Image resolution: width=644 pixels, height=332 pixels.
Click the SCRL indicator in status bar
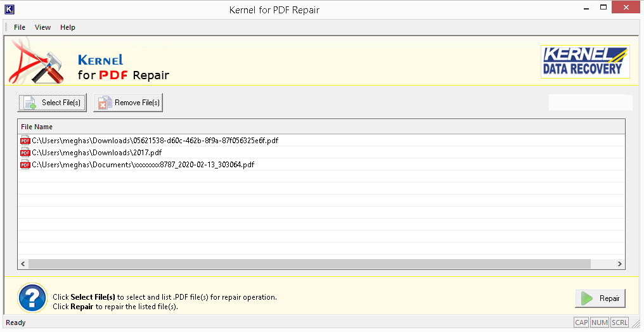coord(619,322)
